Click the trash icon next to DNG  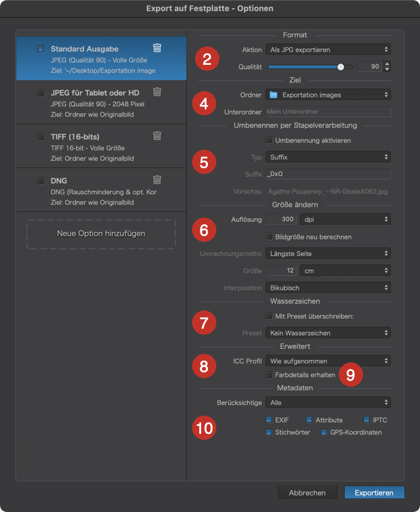(x=157, y=180)
